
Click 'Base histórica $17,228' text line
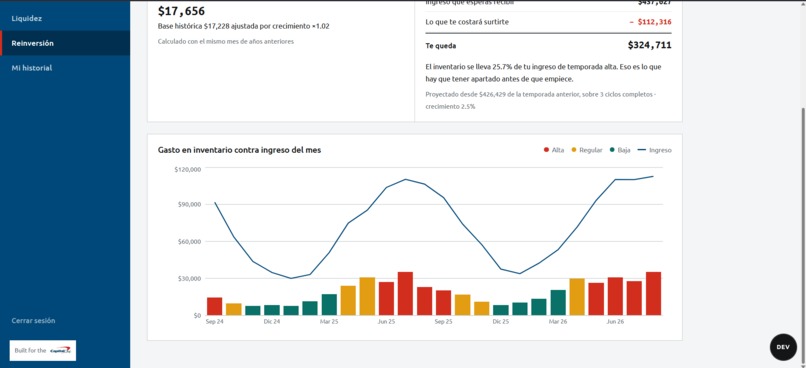pyautogui.click(x=244, y=26)
